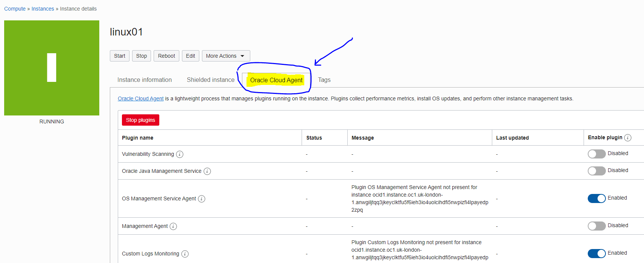Screen dimensions: 644x263
Task: Enable Oracle Java Management Service toggle
Action: click(x=596, y=171)
